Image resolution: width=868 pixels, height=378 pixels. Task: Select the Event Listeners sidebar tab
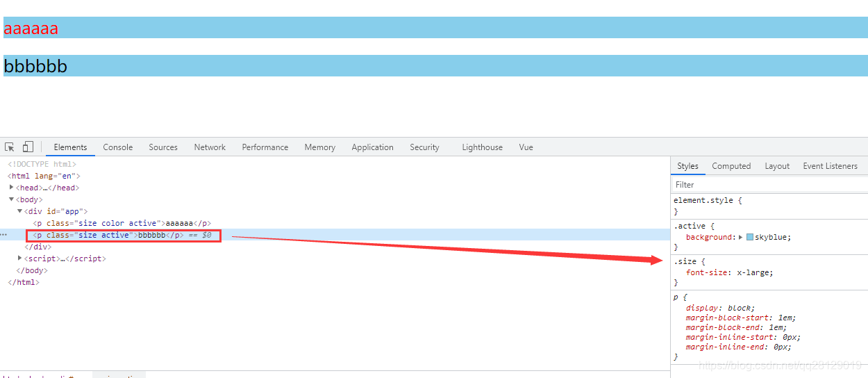(x=830, y=166)
